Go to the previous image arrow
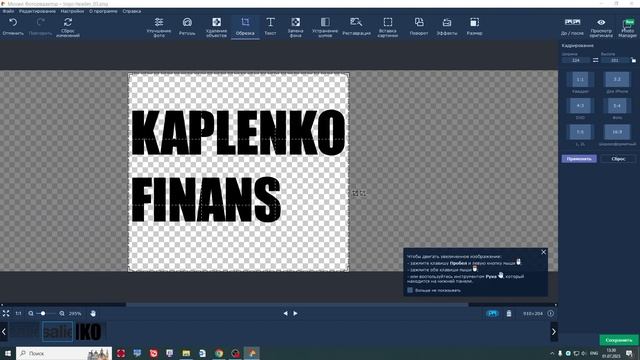Image resolution: width=640 pixels, height=360 pixels. [285, 313]
